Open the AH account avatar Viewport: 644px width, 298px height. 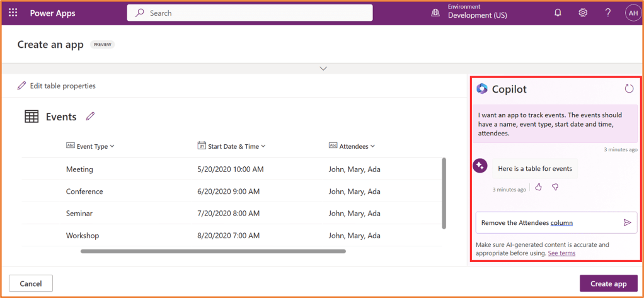click(632, 13)
